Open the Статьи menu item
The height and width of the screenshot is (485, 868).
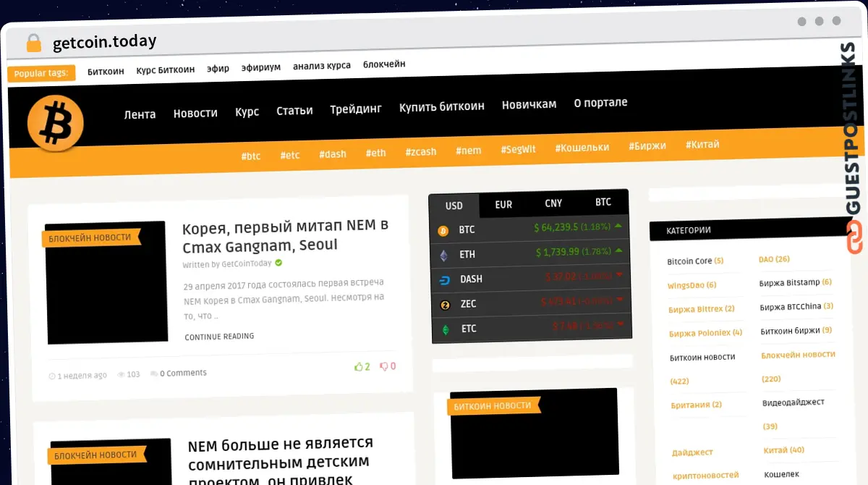pos(294,111)
